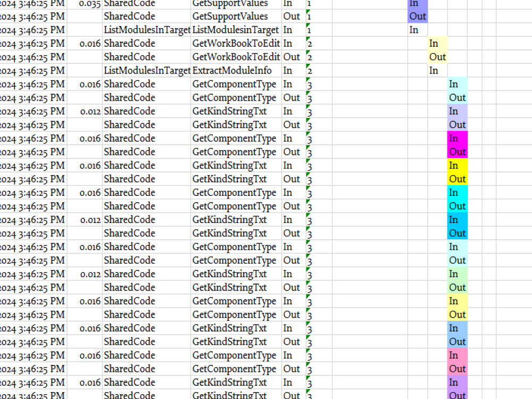532x399 pixels.
Task: Select GetWorkBookToEdit cell in the In row
Action: click(236, 44)
